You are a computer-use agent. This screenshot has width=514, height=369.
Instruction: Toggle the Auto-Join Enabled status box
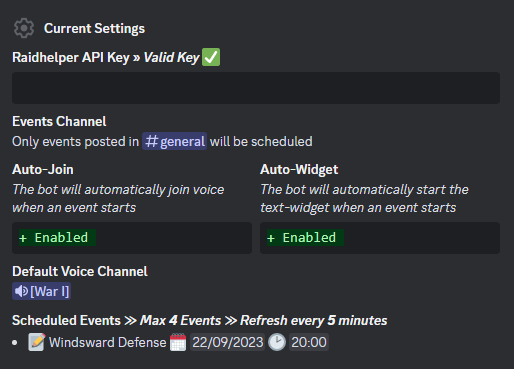tap(132, 238)
